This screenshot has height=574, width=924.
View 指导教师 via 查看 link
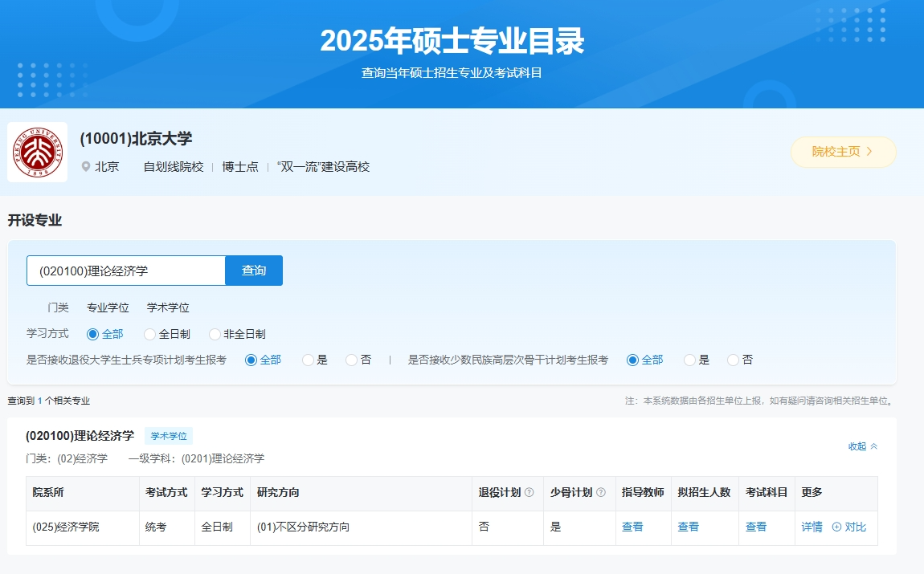click(x=632, y=527)
